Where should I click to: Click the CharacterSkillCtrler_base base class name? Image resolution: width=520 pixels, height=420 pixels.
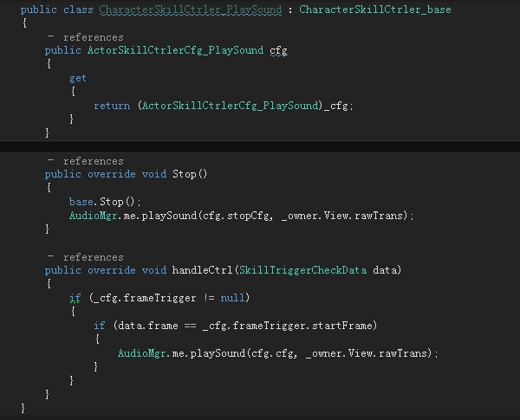point(374,10)
